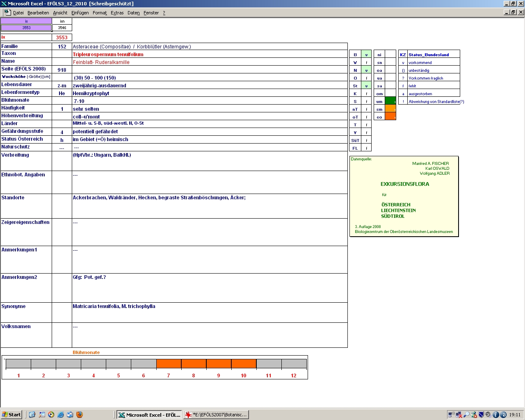The height and width of the screenshot is (420, 525).
Task: Click the 'v' status cell next to St
Action: pyautogui.click(x=366, y=86)
